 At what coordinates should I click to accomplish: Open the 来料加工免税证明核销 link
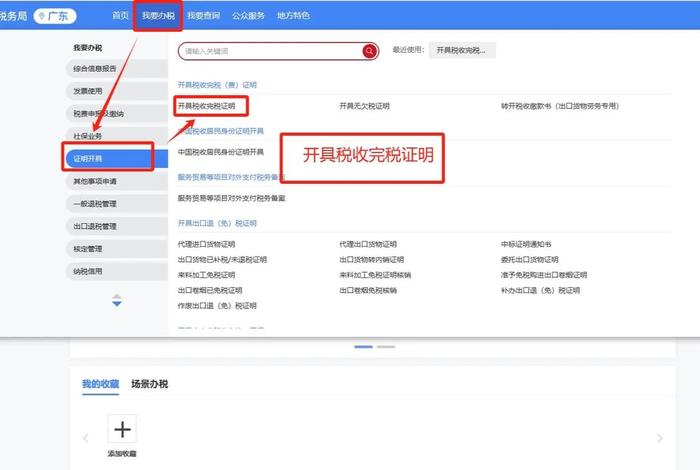[375, 275]
